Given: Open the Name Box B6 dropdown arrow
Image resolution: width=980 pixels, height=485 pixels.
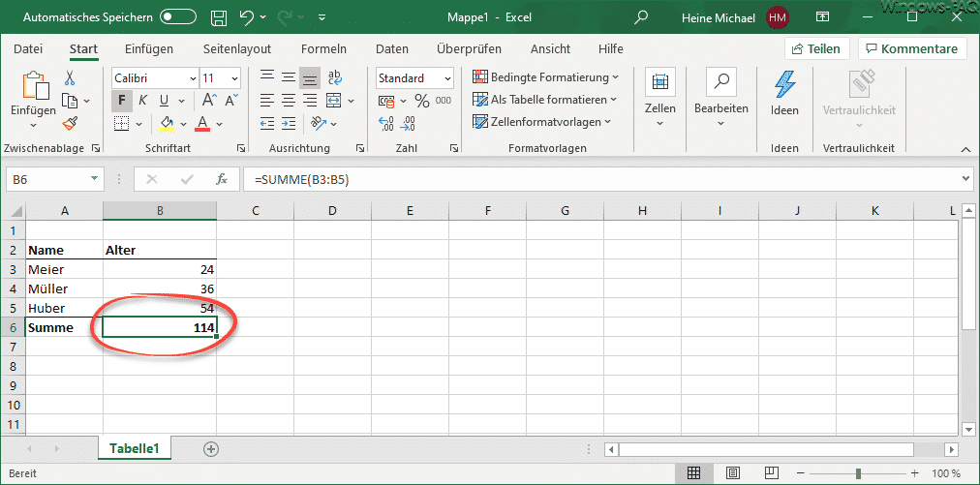Looking at the screenshot, I should coord(94,179).
